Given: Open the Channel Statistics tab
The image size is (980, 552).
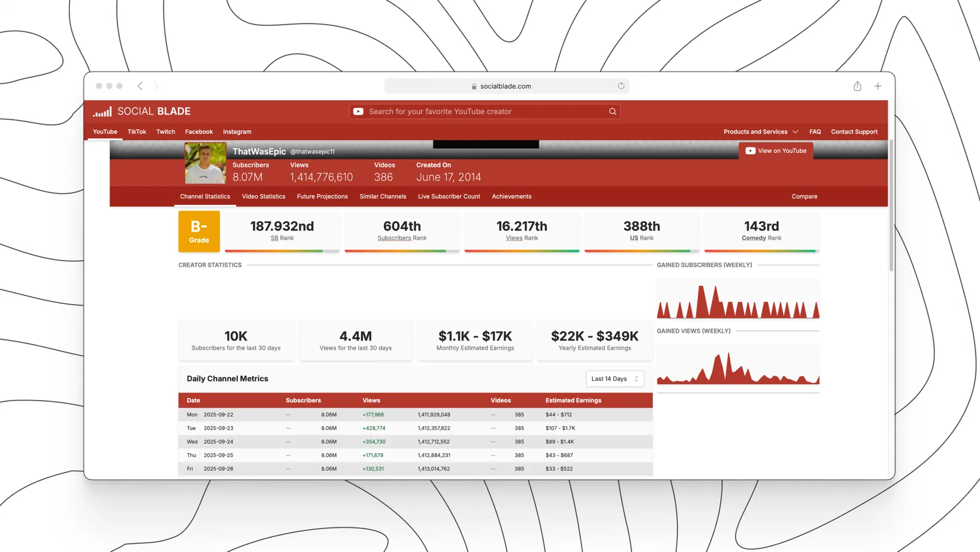Looking at the screenshot, I should pos(205,197).
